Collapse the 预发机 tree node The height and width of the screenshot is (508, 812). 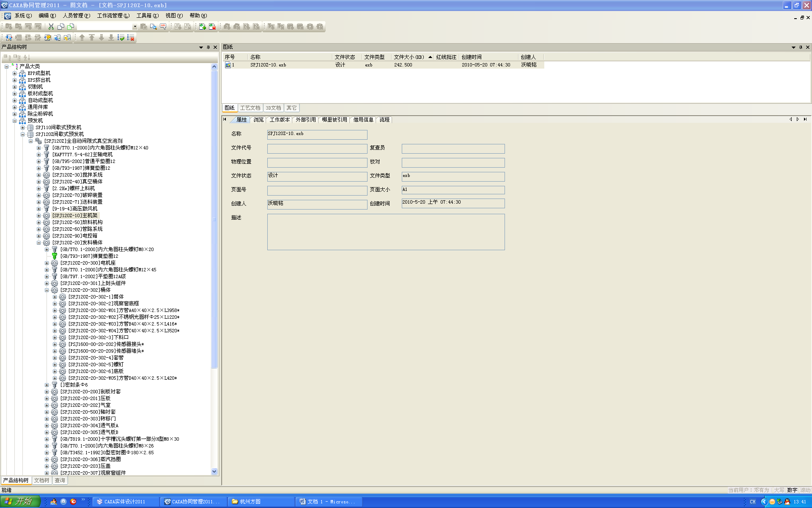tap(14, 121)
